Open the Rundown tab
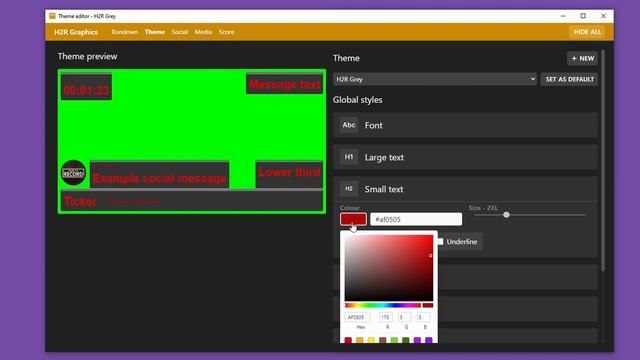640x360 pixels. click(125, 32)
